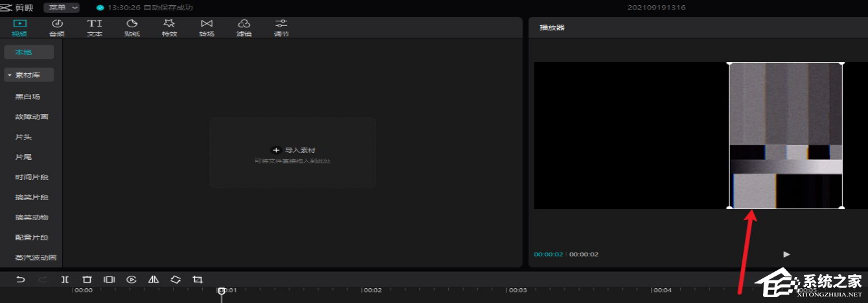Select 搞笑动物 category
Viewport: 868px width, 303px height.
[32, 218]
